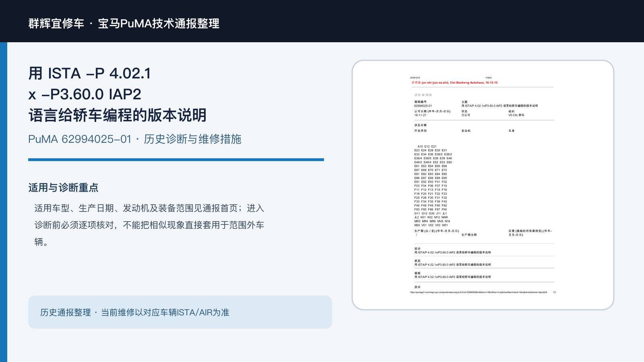Click the measure number 62994025-01 in document
Viewport: 644px width, 362px height.
pyautogui.click(x=423, y=106)
